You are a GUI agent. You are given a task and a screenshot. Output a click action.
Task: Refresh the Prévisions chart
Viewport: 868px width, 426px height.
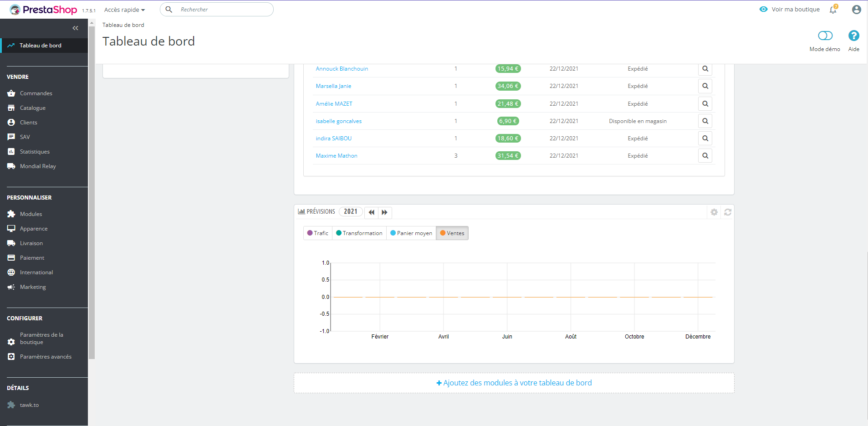[x=728, y=212]
